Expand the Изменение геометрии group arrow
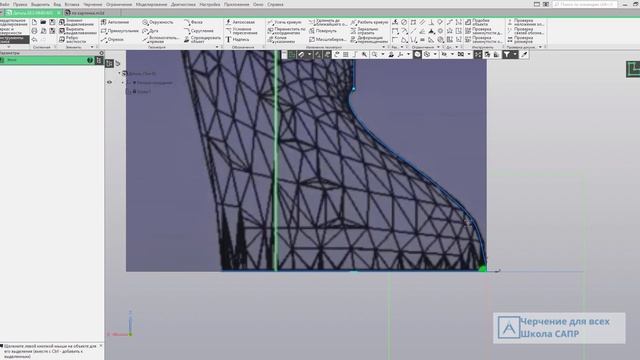The height and width of the screenshot is (360, 640). [383, 47]
